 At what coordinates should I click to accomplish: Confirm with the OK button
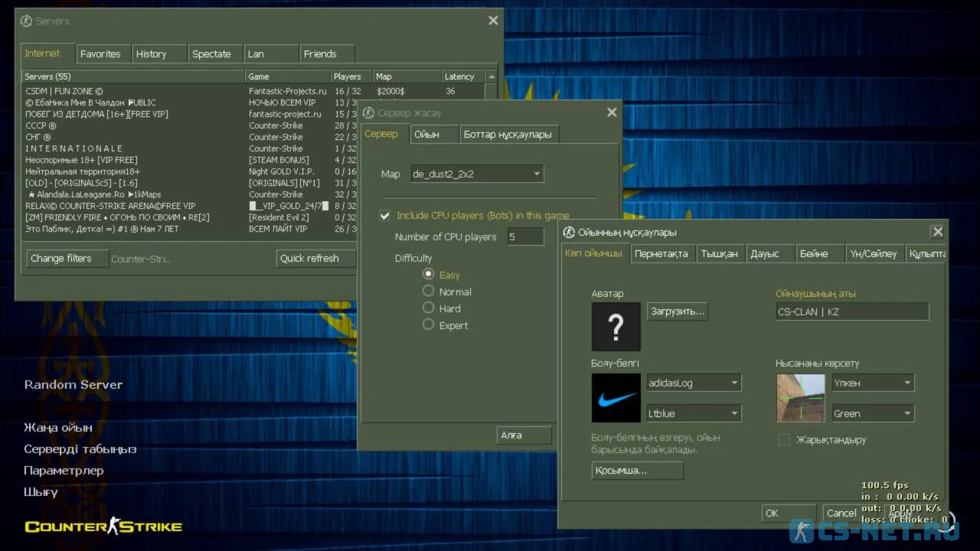click(789, 513)
